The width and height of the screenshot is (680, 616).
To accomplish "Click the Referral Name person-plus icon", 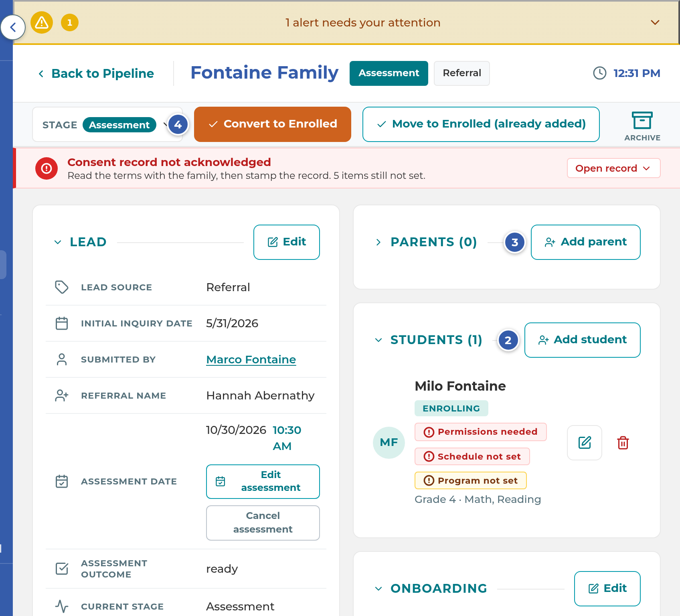I will click(x=62, y=395).
